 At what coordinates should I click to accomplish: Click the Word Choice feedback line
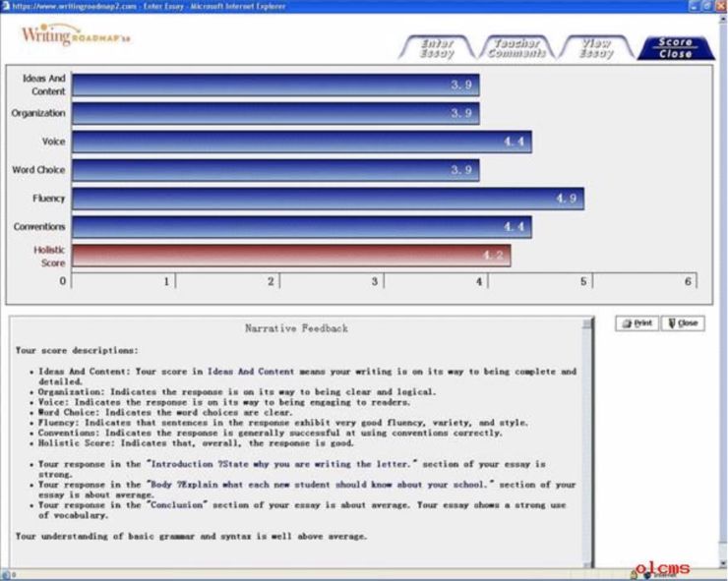click(165, 413)
